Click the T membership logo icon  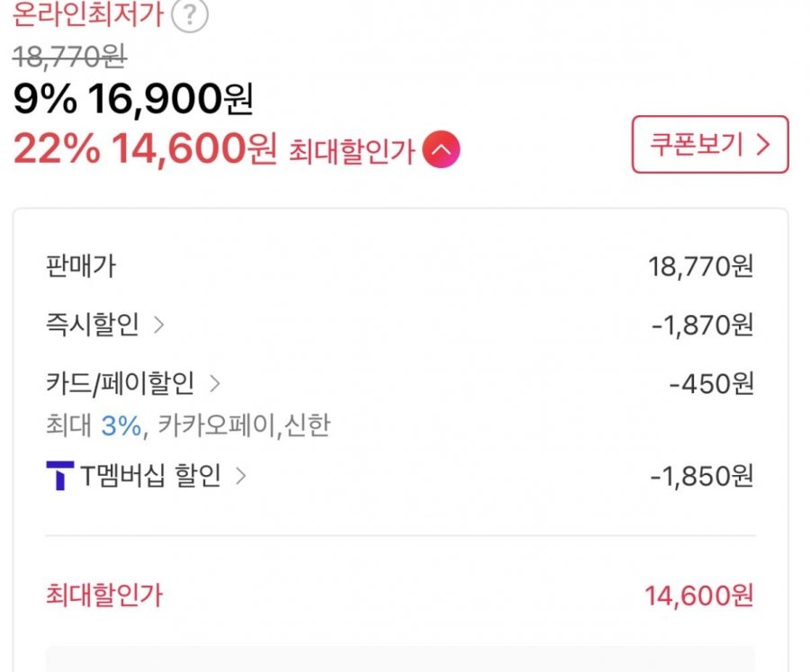[x=59, y=476]
